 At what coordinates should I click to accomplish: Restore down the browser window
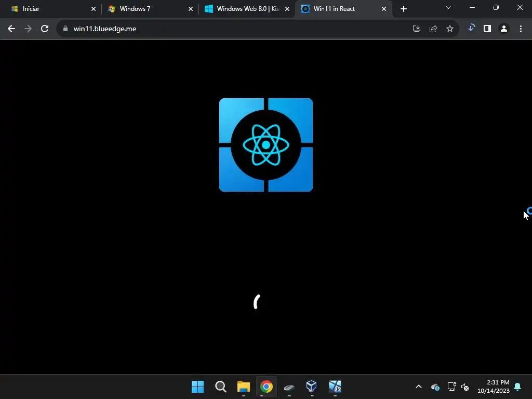[496, 7]
